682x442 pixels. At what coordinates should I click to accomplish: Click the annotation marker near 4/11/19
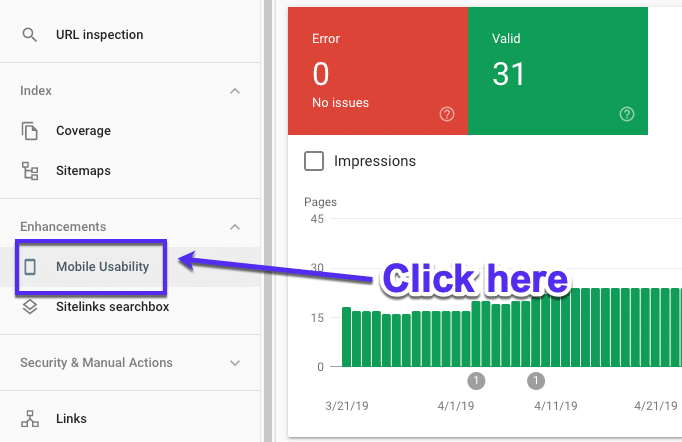tap(536, 381)
